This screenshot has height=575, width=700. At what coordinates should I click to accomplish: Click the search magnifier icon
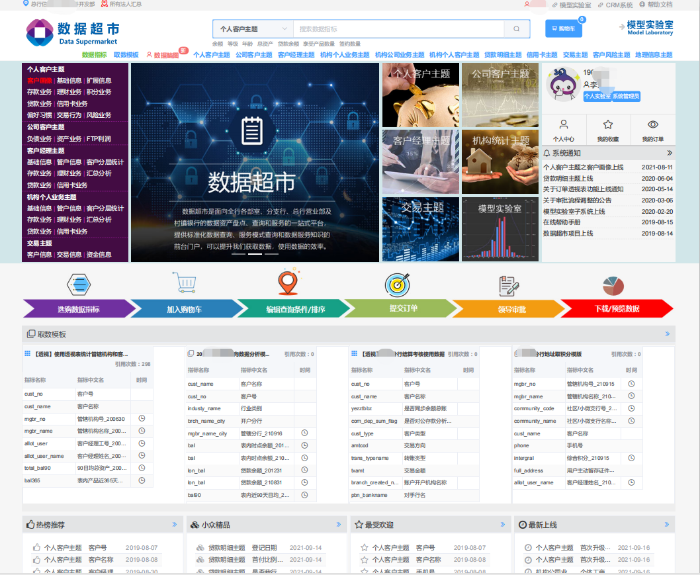click(x=517, y=29)
